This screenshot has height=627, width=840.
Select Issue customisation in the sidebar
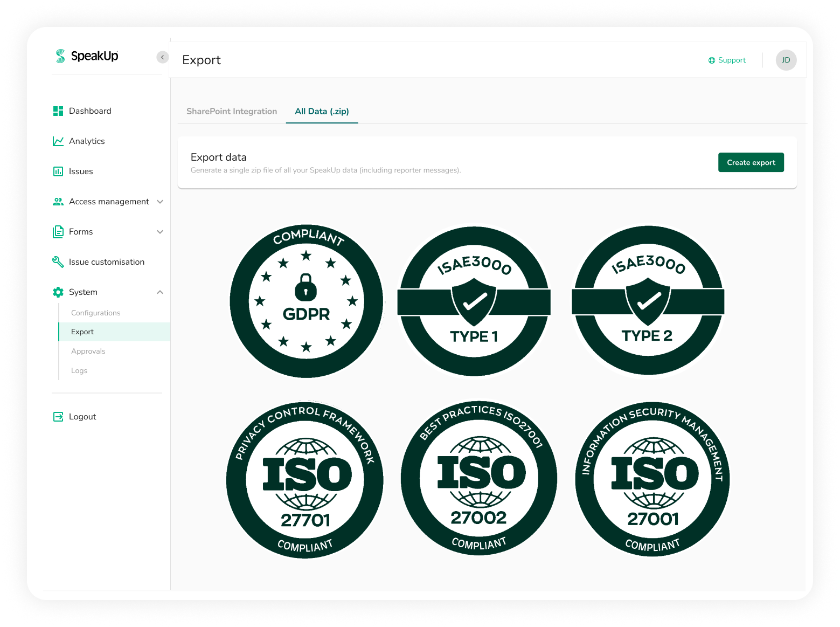(107, 262)
